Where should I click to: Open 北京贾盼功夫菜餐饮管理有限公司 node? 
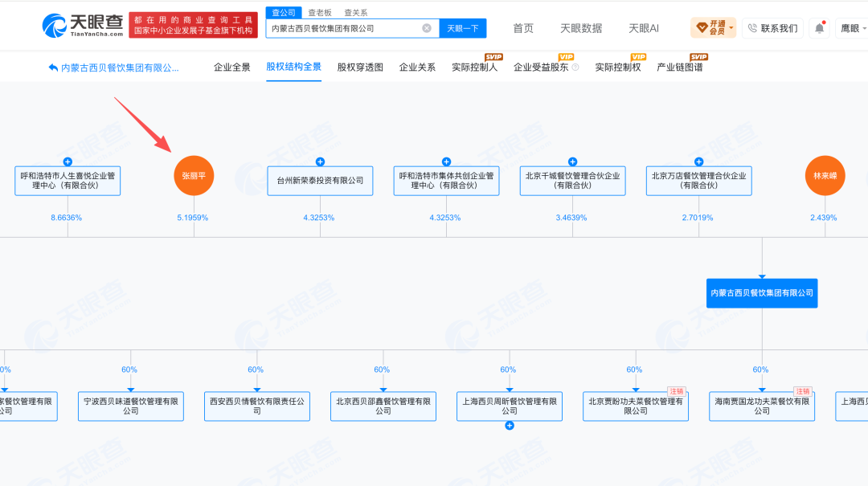tap(636, 406)
